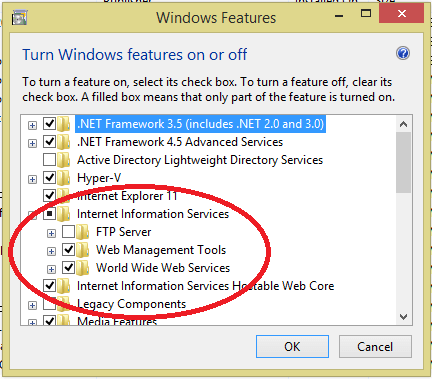Viewport: 432px width, 379px height.
Task: Click the Internet Information Services folder icon
Action: pos(63,214)
